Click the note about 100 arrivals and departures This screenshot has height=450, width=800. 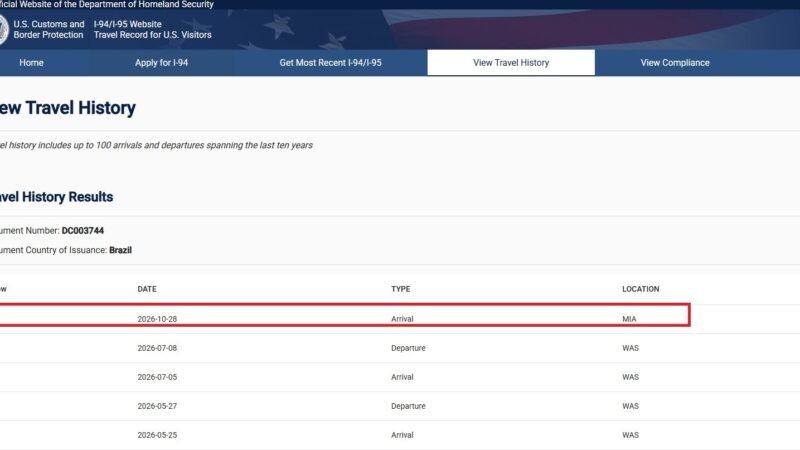tap(156, 145)
